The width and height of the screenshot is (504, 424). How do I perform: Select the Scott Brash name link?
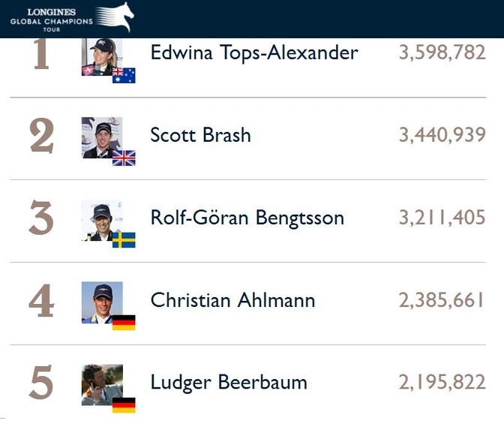click(200, 135)
